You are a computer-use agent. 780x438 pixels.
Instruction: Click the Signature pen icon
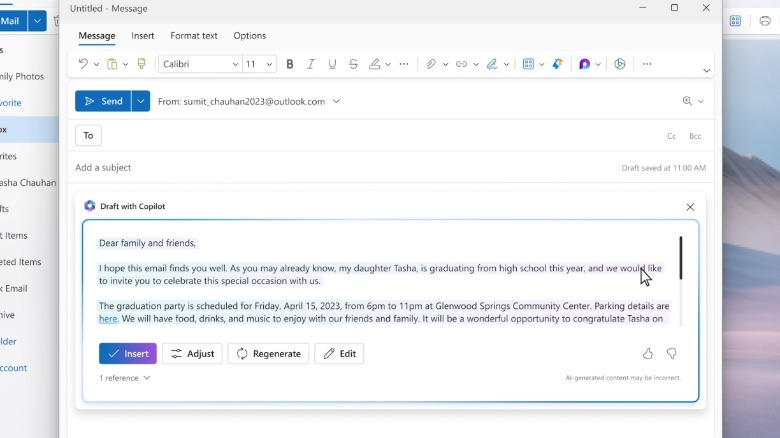(492, 64)
